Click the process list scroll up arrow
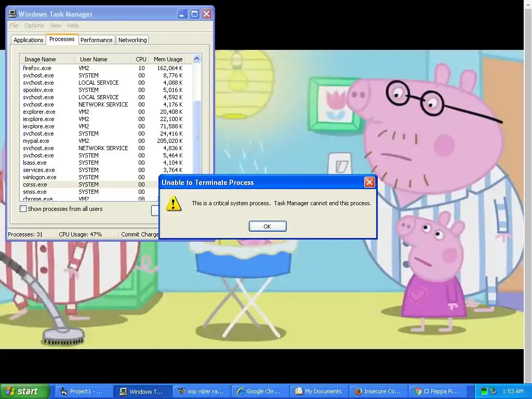 [x=197, y=59]
